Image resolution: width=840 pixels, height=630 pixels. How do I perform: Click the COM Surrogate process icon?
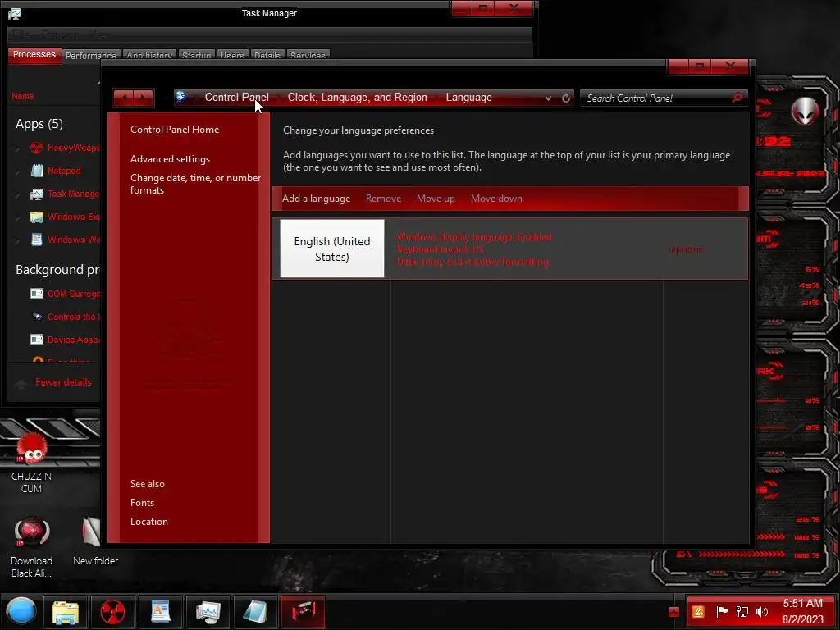37,294
